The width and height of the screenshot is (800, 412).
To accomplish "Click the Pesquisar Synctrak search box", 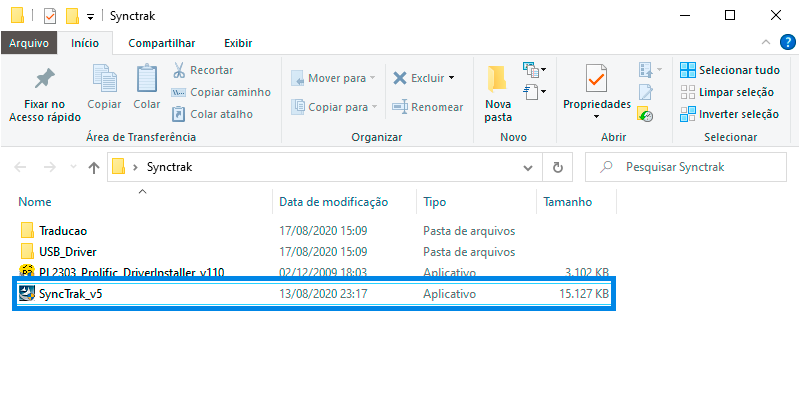I will pyautogui.click(x=686, y=167).
